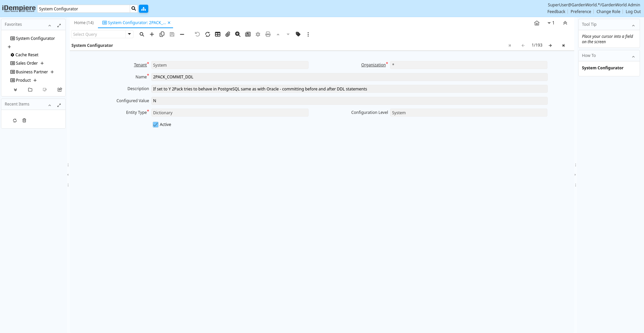644x333 pixels.
Task: Switch to the Home (14) tab
Action: (x=84, y=23)
